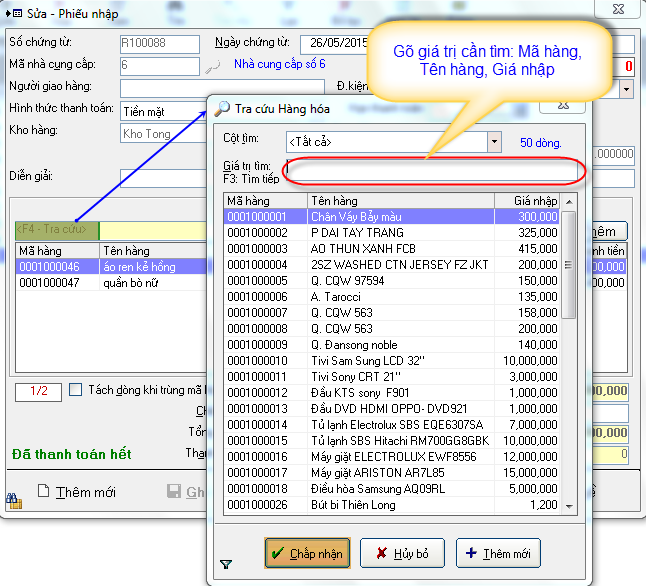Click the Giá trị tìm search field
This screenshot has width=646, height=586.
click(x=432, y=170)
